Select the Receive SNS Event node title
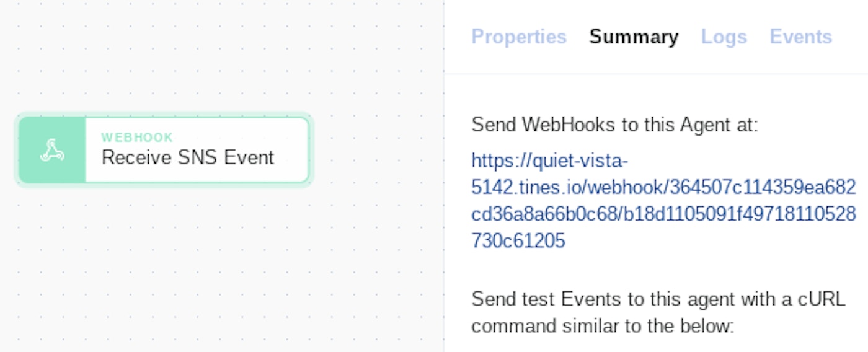The width and height of the screenshot is (868, 352). 187,157
